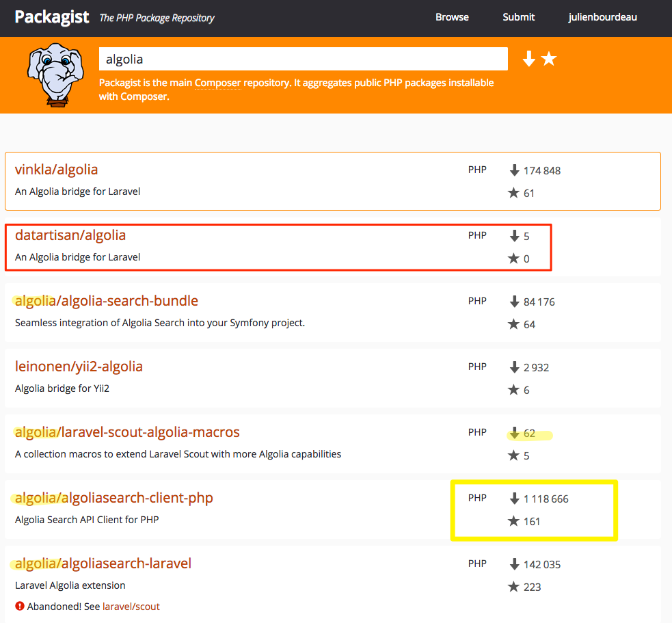Click star icon for algoliasearch-client-php
Image resolution: width=672 pixels, height=623 pixels.
pyautogui.click(x=513, y=520)
